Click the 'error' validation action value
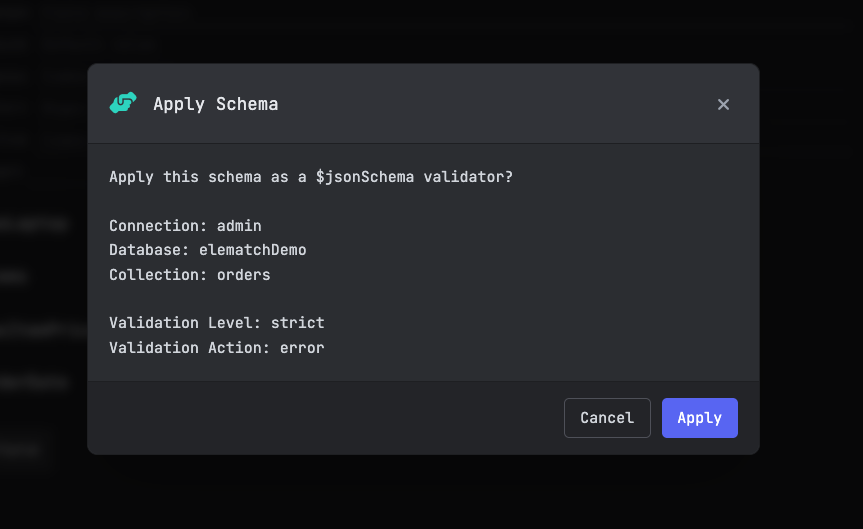Viewport: 863px width, 529px height. pyautogui.click(x=302, y=347)
